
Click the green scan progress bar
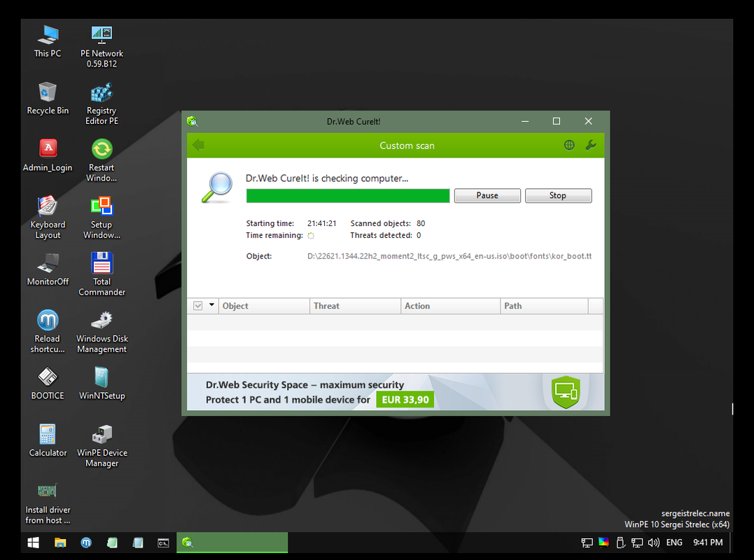pyautogui.click(x=348, y=195)
